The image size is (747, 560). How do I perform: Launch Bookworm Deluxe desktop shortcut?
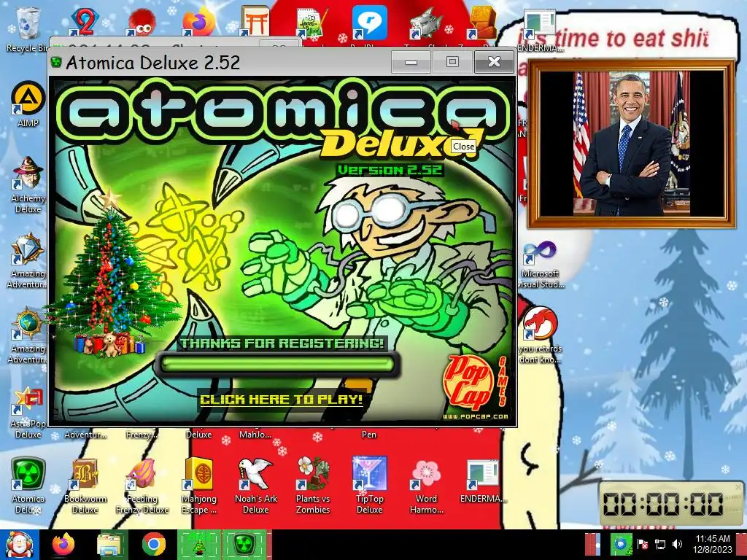85,485
